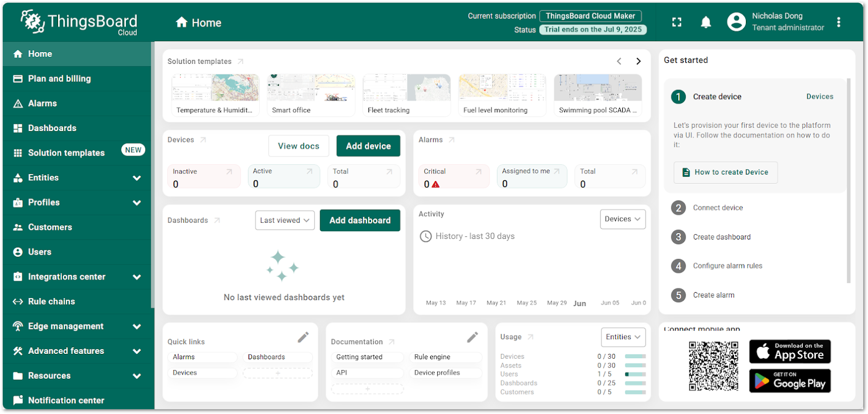The height and width of the screenshot is (414, 868).
Task: Click Get started panel scrollbar
Action: (848, 180)
